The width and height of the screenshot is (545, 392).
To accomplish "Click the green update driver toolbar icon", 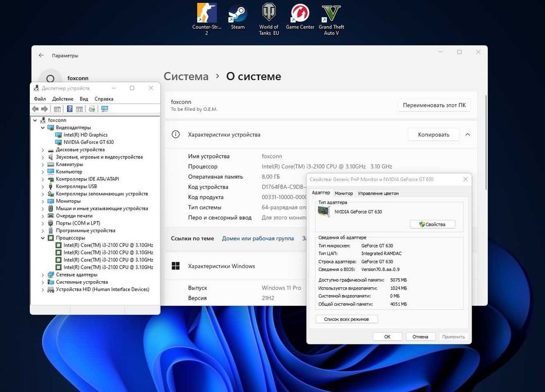I will coord(92,109).
